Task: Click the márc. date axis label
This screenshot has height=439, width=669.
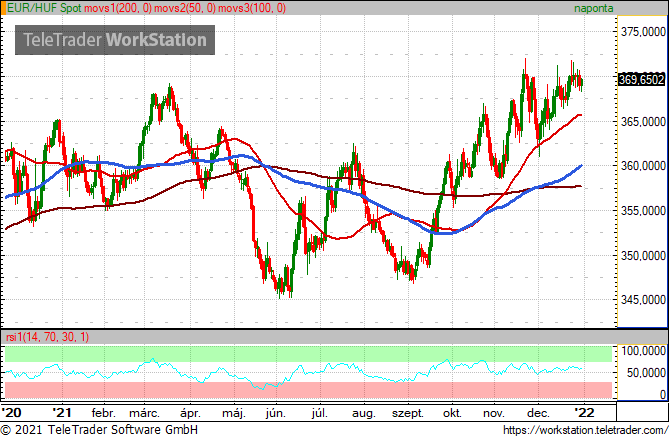Action: [x=145, y=413]
